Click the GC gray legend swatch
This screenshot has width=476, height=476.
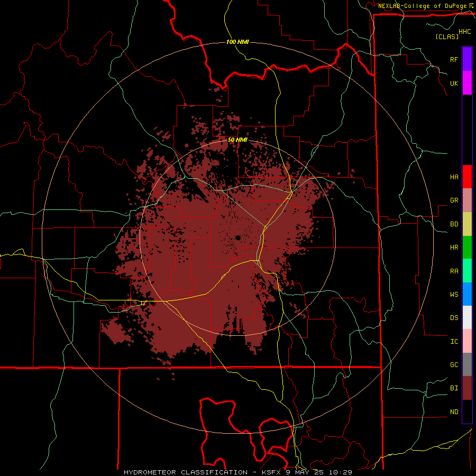(467, 364)
